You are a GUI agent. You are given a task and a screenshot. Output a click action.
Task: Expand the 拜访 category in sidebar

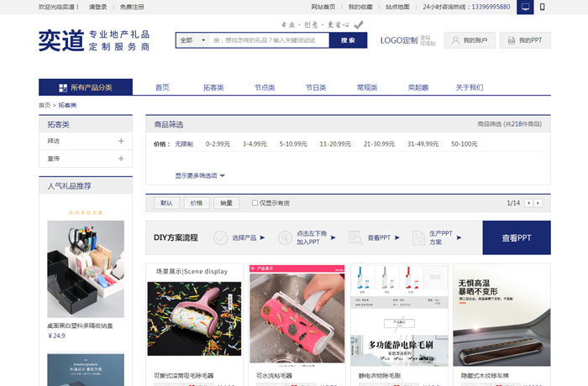click(x=121, y=141)
